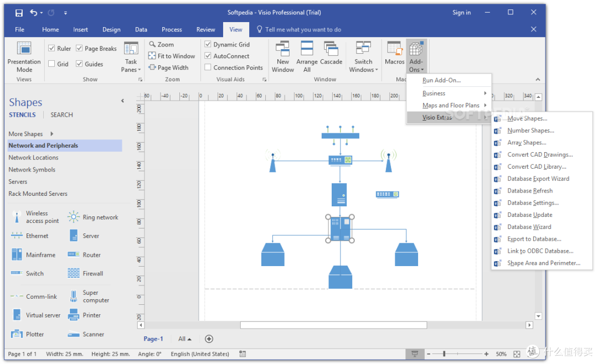Expand Maps and Floor Plans submenu
Screen dimensions: 598x364
tap(449, 105)
